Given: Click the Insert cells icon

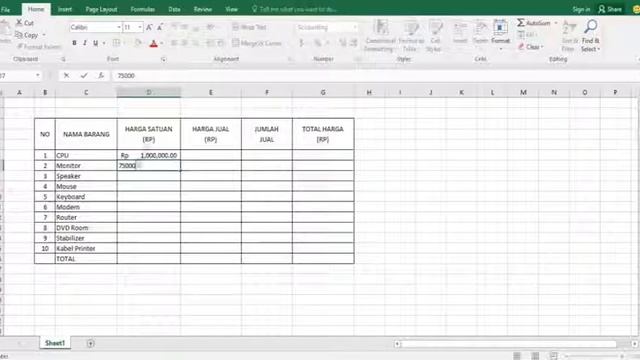Looking at the screenshot, I should [460, 29].
